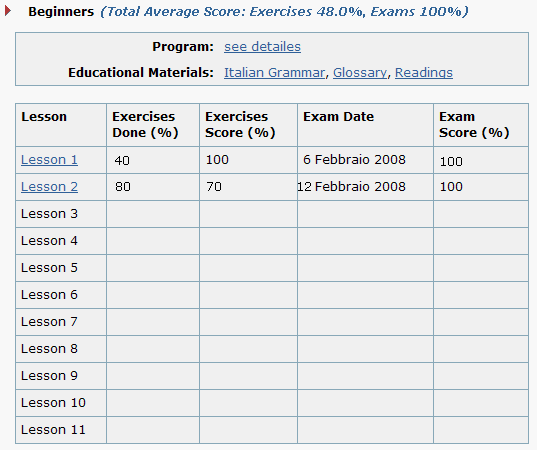Open the Italian Grammar link
Viewport: 537px width, 450px height.
point(274,73)
